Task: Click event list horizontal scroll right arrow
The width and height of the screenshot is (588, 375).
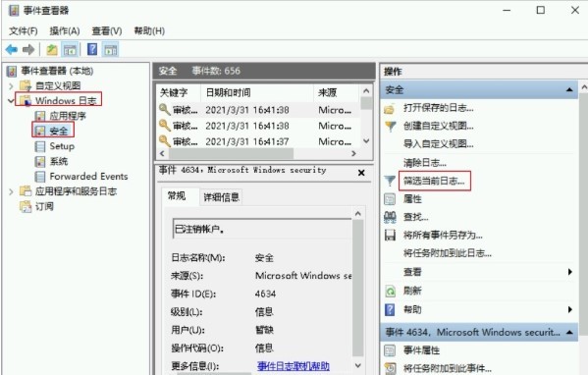Action: [353, 153]
